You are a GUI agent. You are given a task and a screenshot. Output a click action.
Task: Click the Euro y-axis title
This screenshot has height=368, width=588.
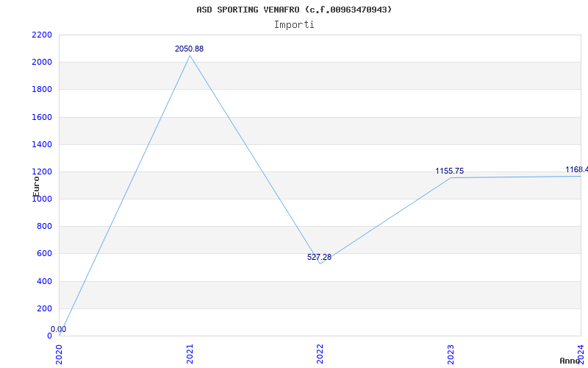36,187
